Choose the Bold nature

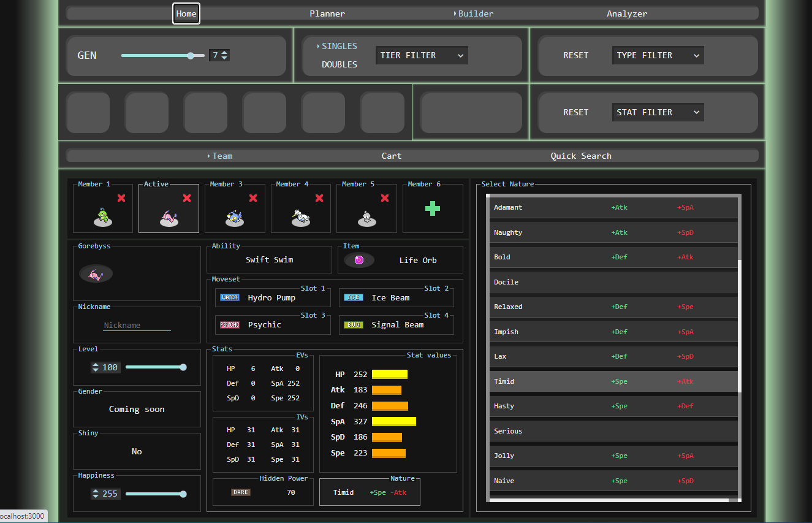click(x=613, y=257)
